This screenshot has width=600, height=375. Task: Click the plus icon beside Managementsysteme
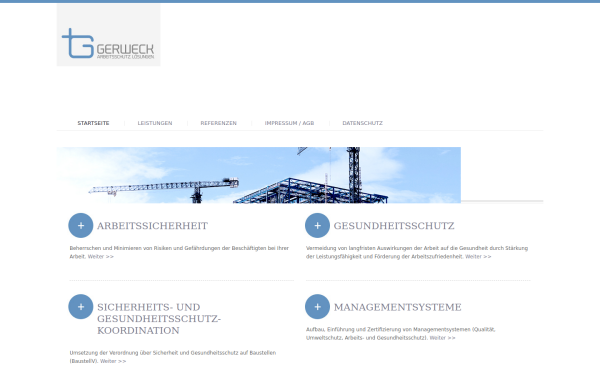pyautogui.click(x=317, y=307)
